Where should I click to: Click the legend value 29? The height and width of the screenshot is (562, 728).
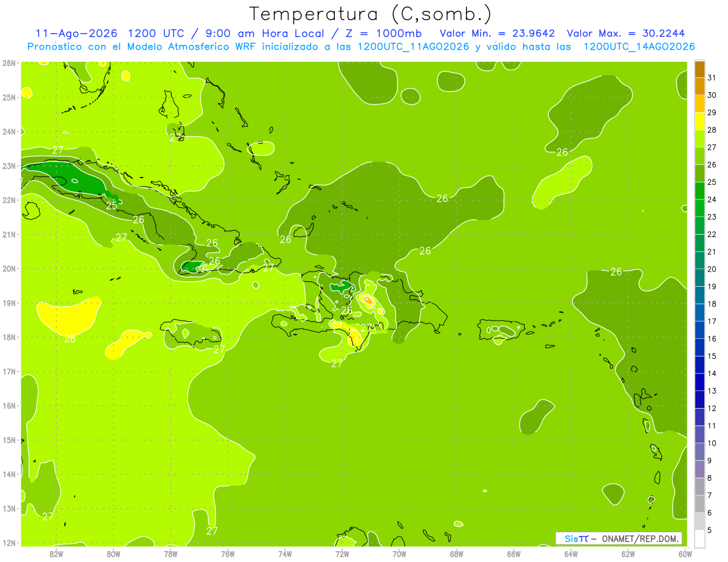[x=712, y=113]
